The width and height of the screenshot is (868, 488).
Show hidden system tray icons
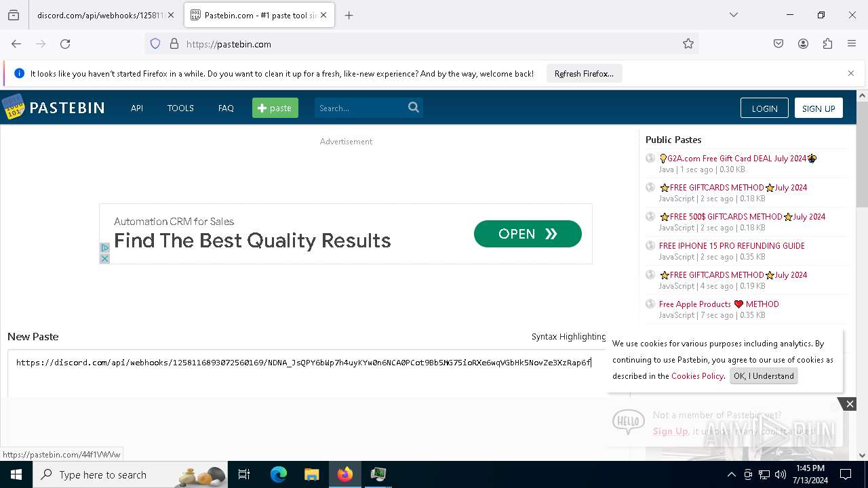point(731,474)
